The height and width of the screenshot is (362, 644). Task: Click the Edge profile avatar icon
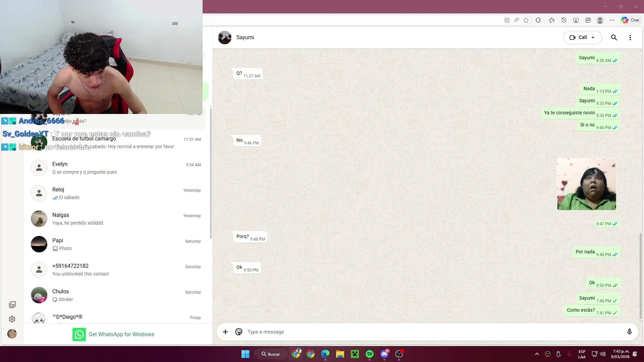point(600,20)
